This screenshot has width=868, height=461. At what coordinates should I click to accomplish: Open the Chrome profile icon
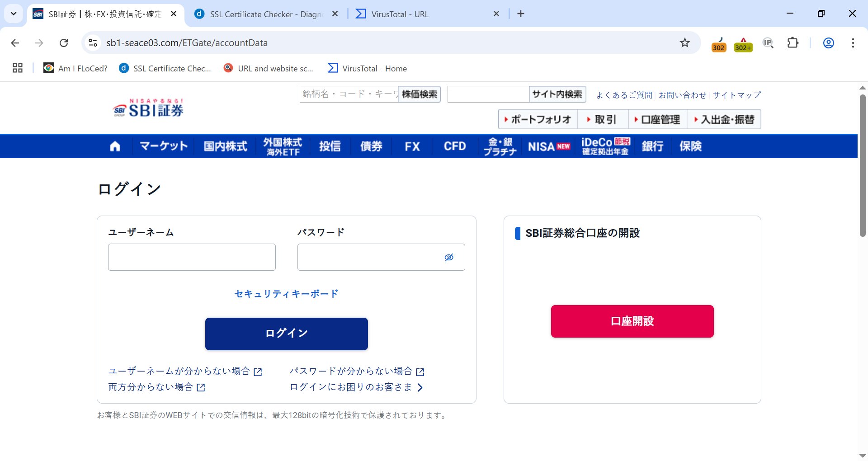828,43
